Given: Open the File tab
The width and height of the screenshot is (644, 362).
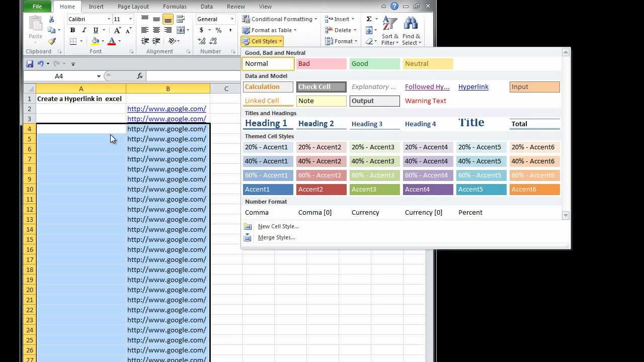Looking at the screenshot, I should click(x=37, y=7).
